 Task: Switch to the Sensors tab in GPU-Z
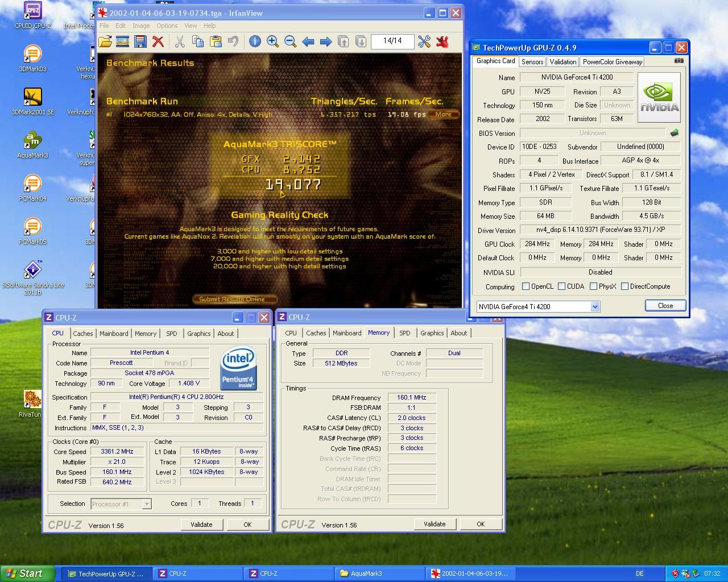pyautogui.click(x=532, y=62)
